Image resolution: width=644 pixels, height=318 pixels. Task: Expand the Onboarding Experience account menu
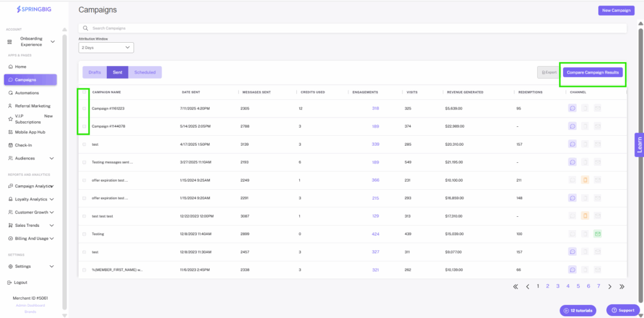[x=52, y=41]
